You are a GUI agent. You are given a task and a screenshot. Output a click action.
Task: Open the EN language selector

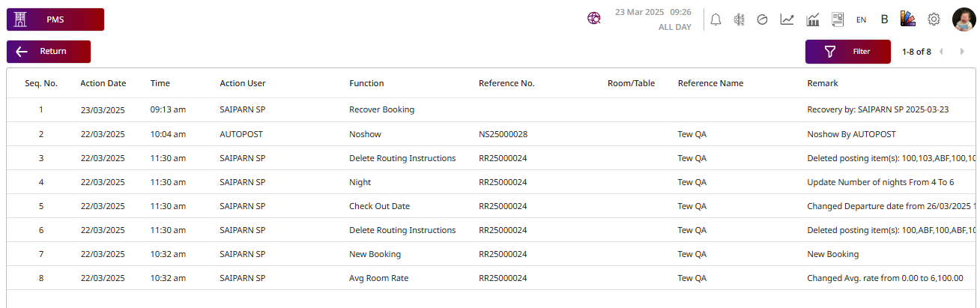862,19
